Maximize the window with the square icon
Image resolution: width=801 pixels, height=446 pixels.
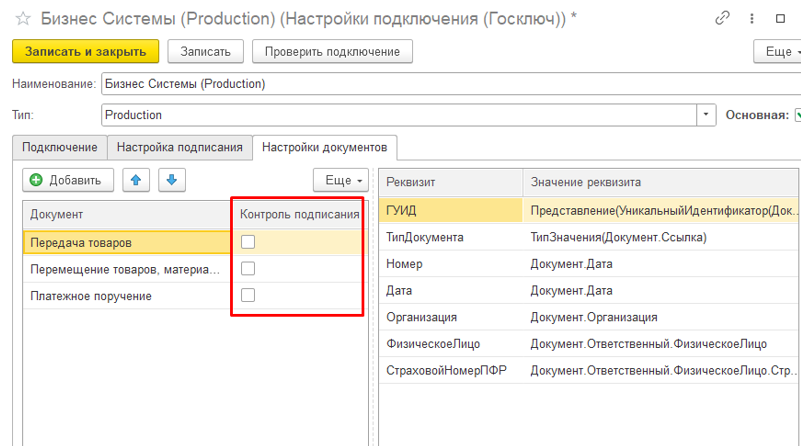coord(780,18)
